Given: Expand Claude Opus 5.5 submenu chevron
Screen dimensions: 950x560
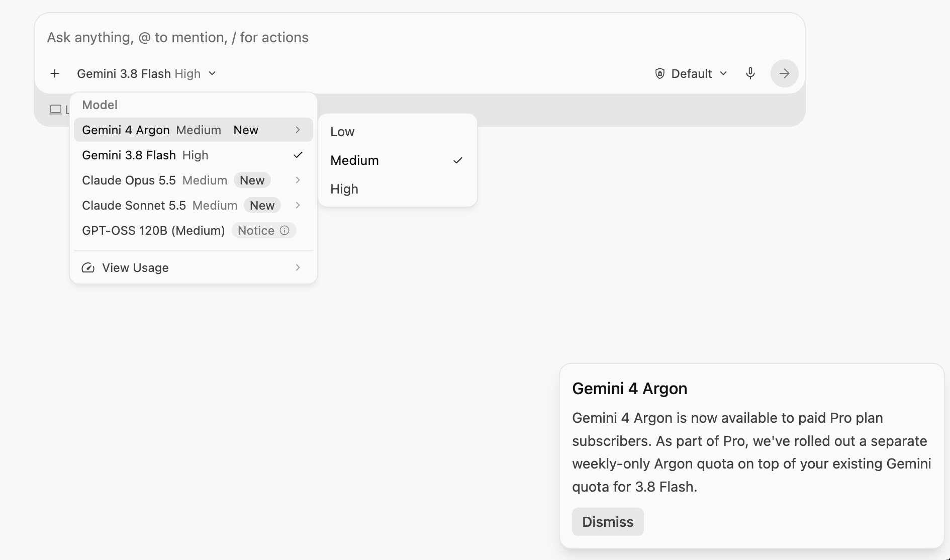Looking at the screenshot, I should (x=298, y=180).
